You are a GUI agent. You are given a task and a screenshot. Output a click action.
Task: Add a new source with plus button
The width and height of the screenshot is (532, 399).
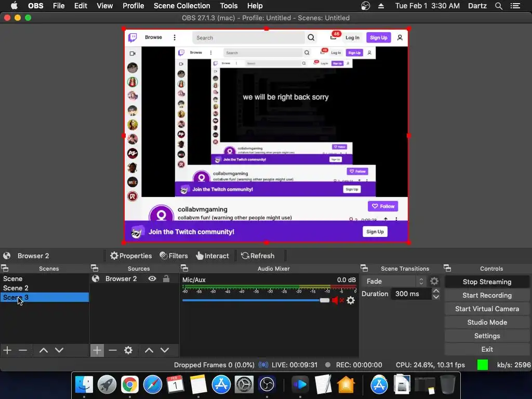point(97,350)
